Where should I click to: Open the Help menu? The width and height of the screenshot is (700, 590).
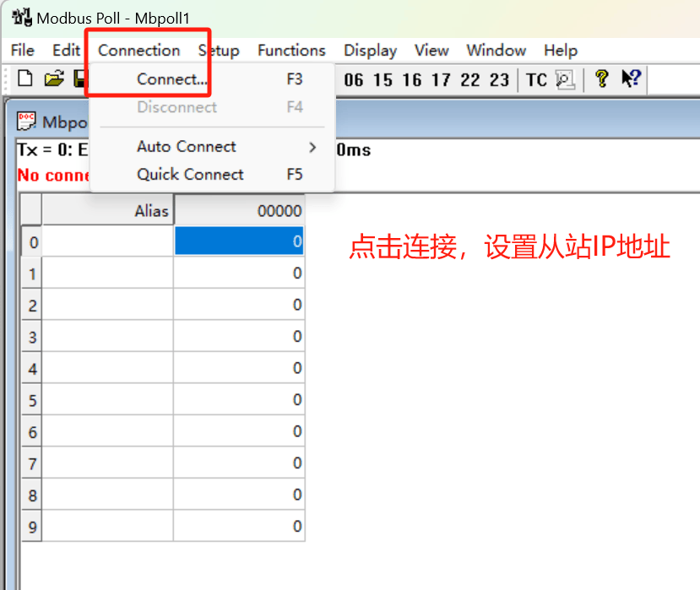pos(561,51)
